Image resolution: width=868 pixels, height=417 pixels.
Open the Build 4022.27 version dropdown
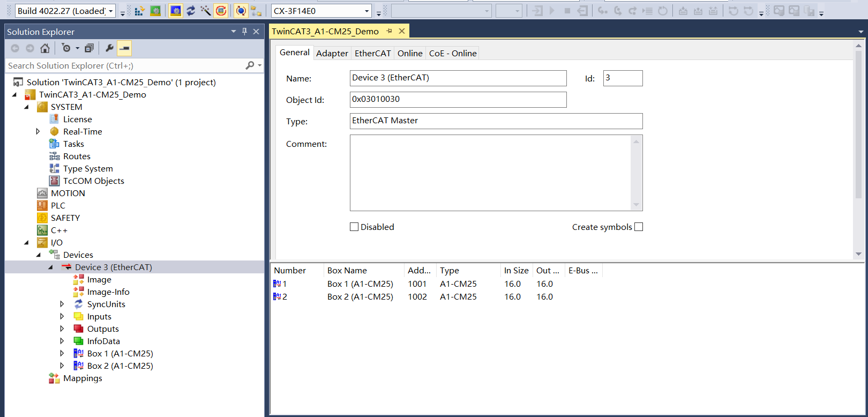[x=111, y=11]
